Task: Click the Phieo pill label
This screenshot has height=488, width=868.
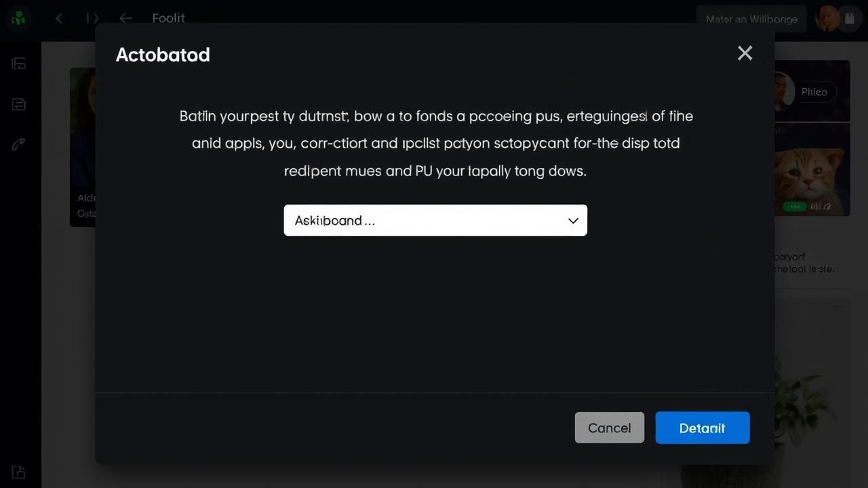Action: click(x=814, y=92)
